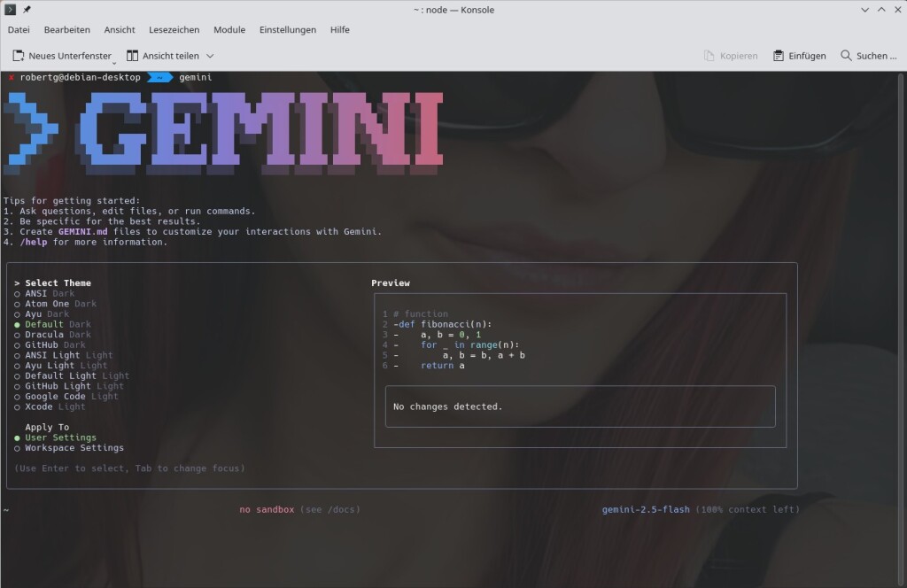Open the Bearbeiten menu
907x588 pixels.
pos(66,29)
